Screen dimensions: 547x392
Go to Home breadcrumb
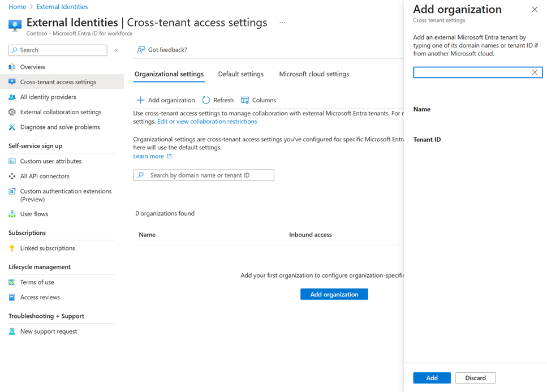point(17,7)
